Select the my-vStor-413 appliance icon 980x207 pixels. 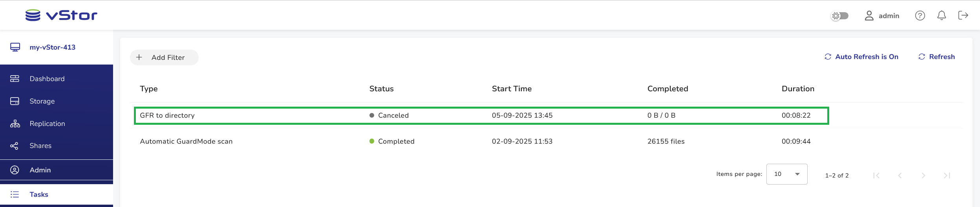pyautogui.click(x=15, y=47)
